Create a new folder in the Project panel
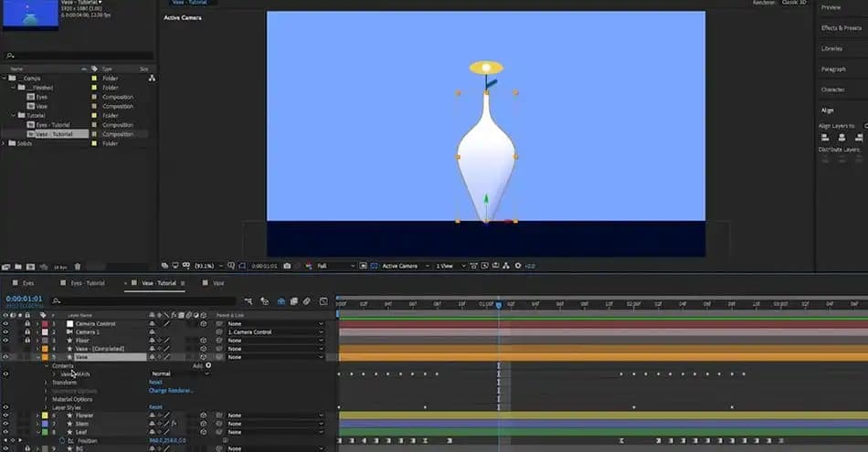 tap(17, 267)
